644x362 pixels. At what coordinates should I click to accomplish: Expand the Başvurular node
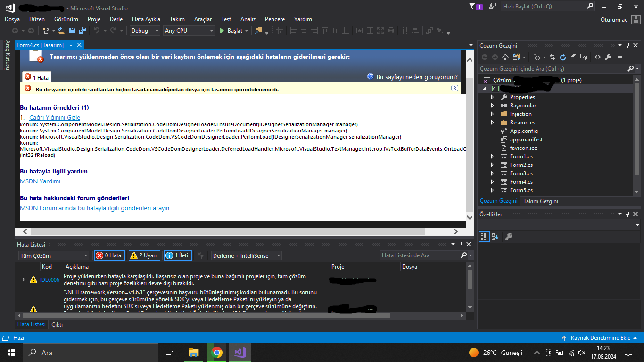click(x=493, y=106)
